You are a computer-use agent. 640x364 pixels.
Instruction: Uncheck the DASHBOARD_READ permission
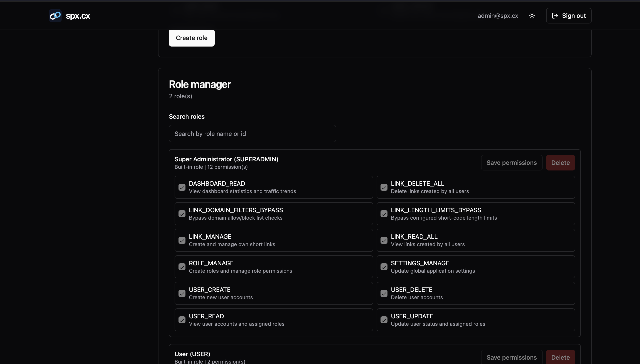pos(182,187)
